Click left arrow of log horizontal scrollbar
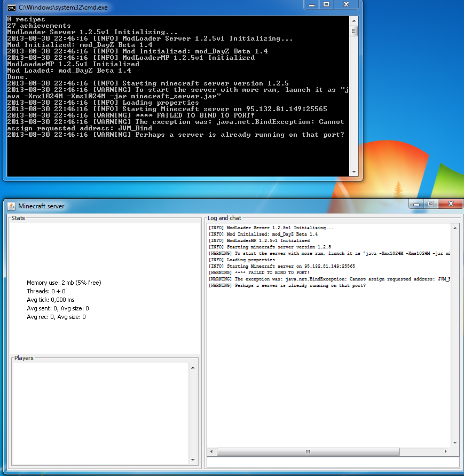The height and width of the screenshot is (476, 464). tap(211, 451)
